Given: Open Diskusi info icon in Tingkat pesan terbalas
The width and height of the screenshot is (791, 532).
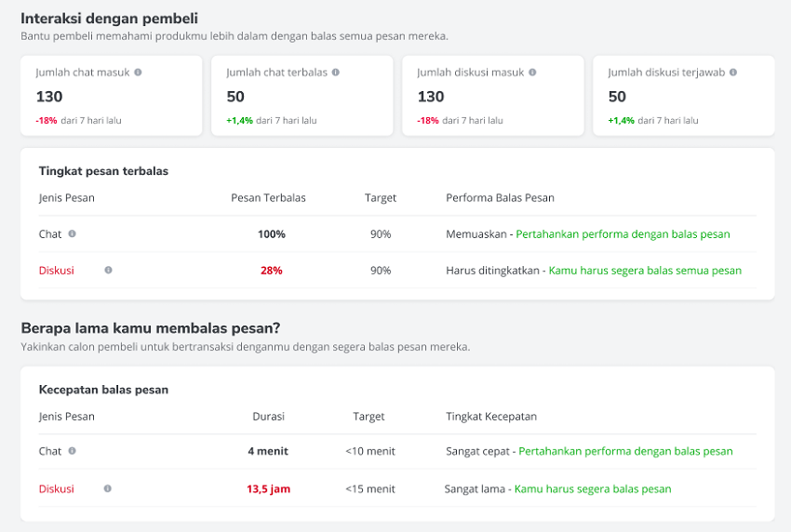Looking at the screenshot, I should [108, 270].
